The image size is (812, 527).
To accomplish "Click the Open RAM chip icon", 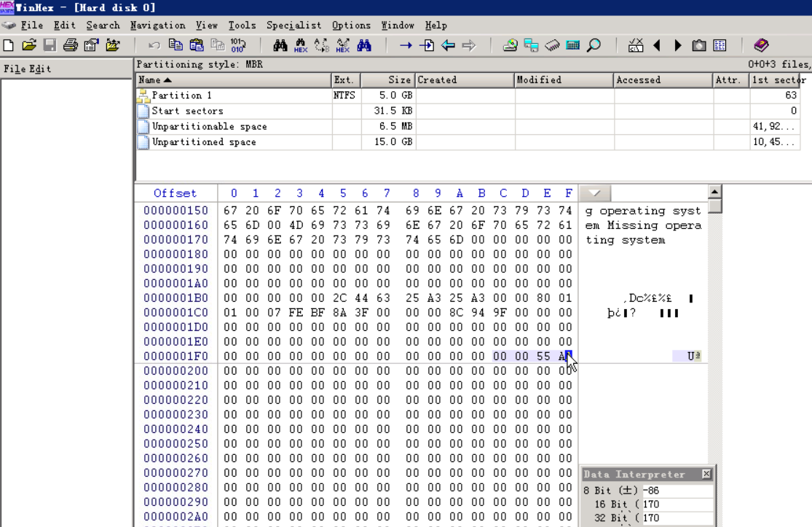I will (x=552, y=46).
